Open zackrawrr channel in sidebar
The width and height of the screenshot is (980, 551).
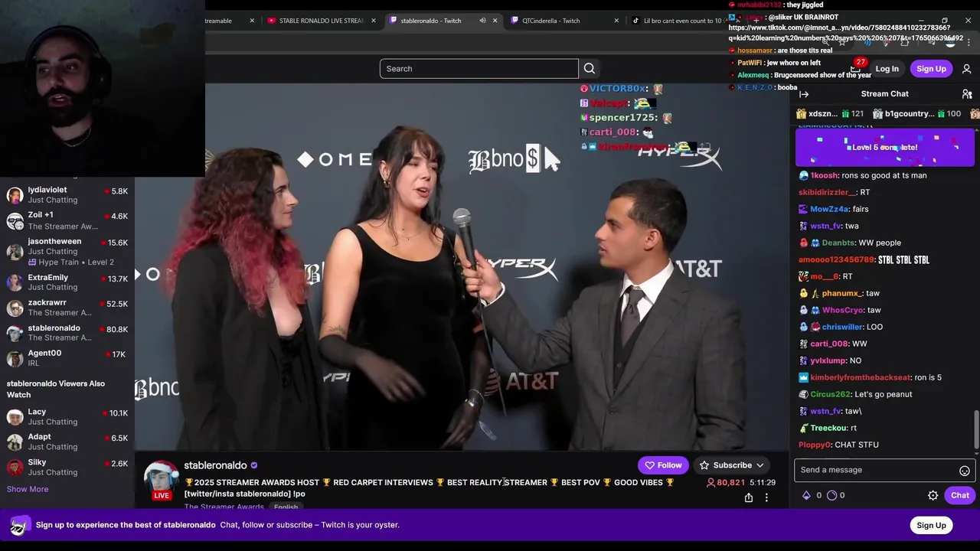pyautogui.click(x=67, y=308)
